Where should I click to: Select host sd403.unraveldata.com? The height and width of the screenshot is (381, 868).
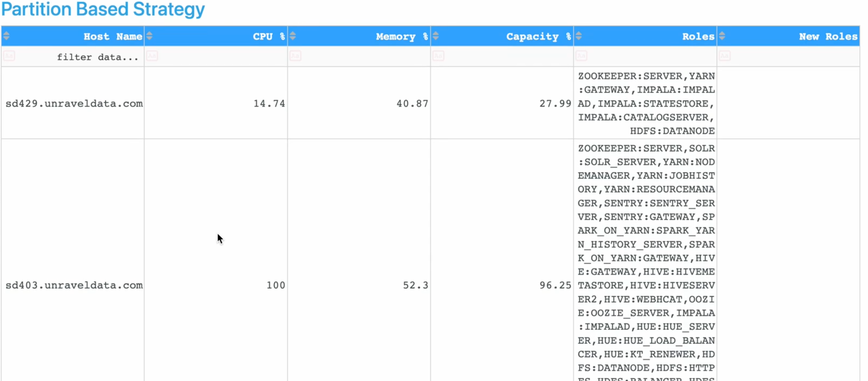(74, 285)
